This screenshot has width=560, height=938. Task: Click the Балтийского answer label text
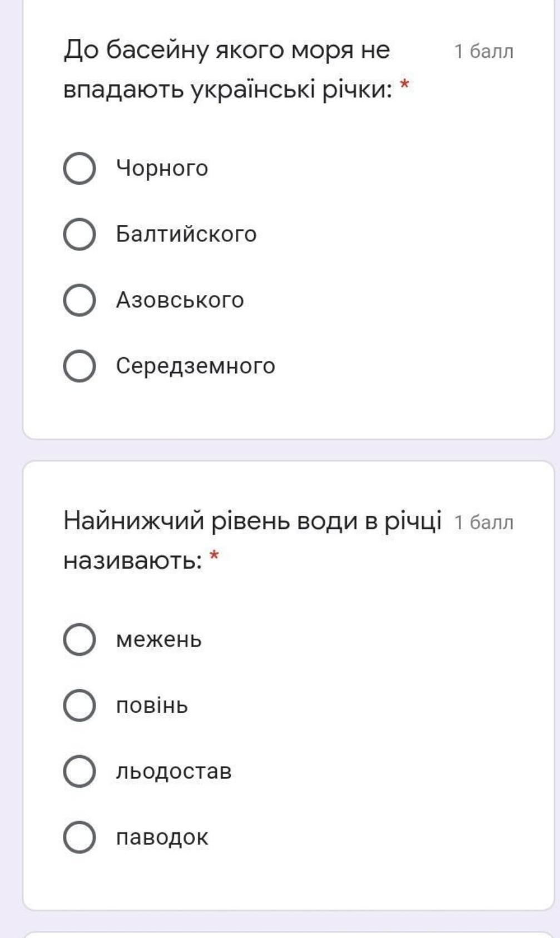pyautogui.click(x=186, y=234)
